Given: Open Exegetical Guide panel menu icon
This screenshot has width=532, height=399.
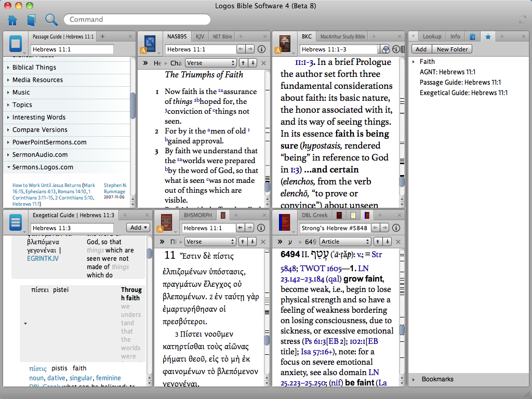Looking at the screenshot, I should coord(15,222).
